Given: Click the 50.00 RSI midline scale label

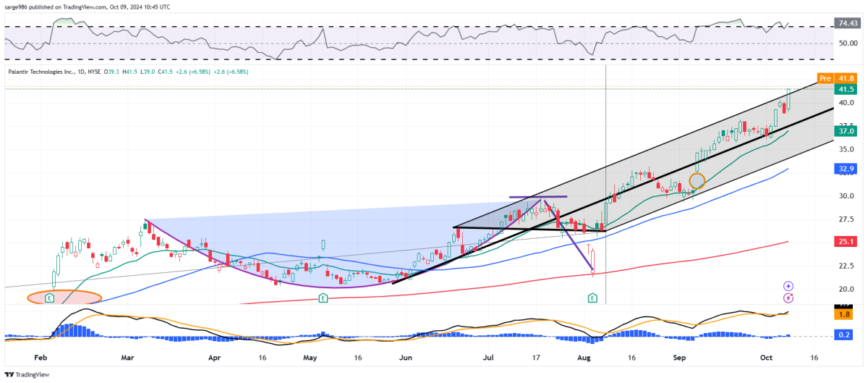Looking at the screenshot, I should pyautogui.click(x=845, y=43).
